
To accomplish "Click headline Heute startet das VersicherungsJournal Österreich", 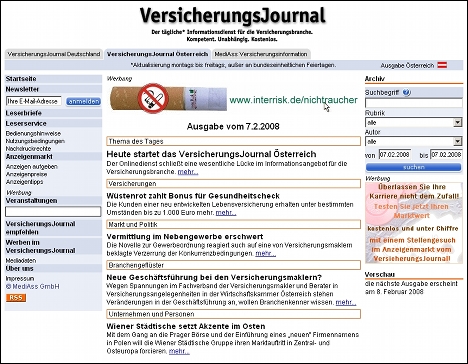I will (211, 154).
